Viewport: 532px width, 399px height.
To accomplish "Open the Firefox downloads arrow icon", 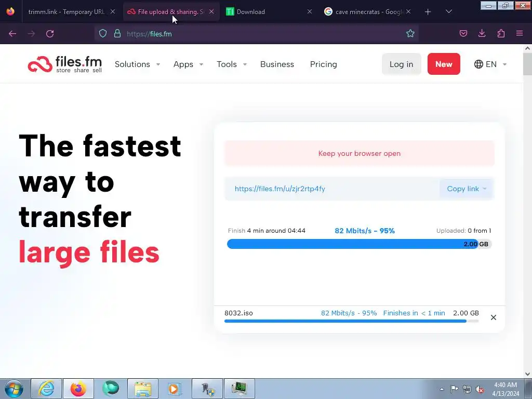I will point(482,34).
